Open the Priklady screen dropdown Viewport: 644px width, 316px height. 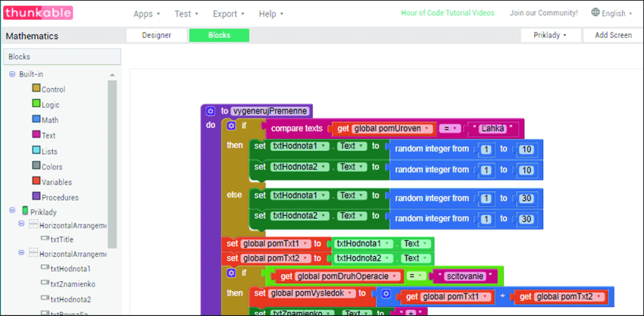[x=551, y=36]
